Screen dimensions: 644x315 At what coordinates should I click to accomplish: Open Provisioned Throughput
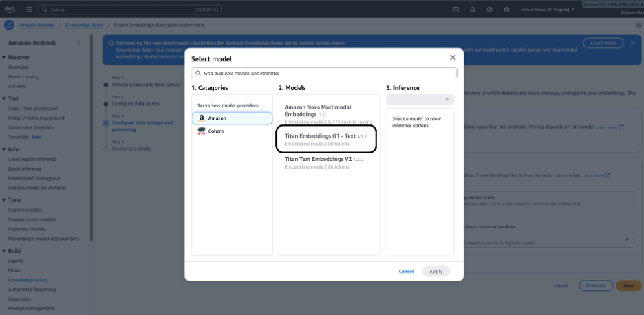[34, 178]
